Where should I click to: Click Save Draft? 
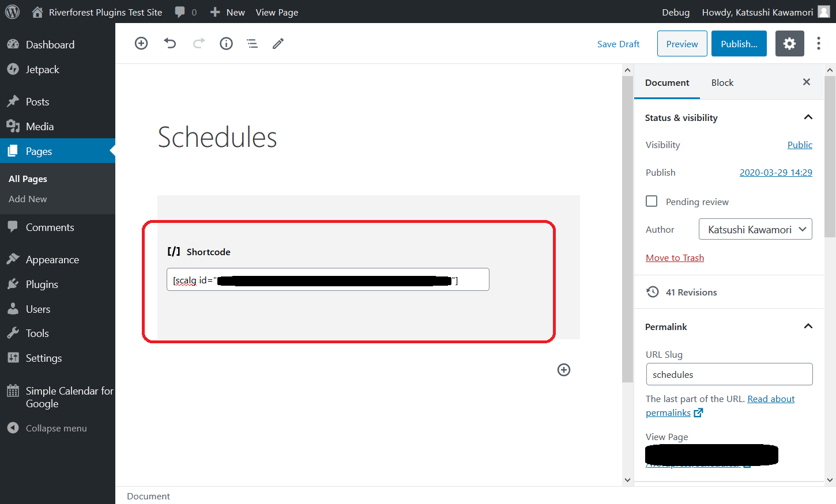pos(618,44)
